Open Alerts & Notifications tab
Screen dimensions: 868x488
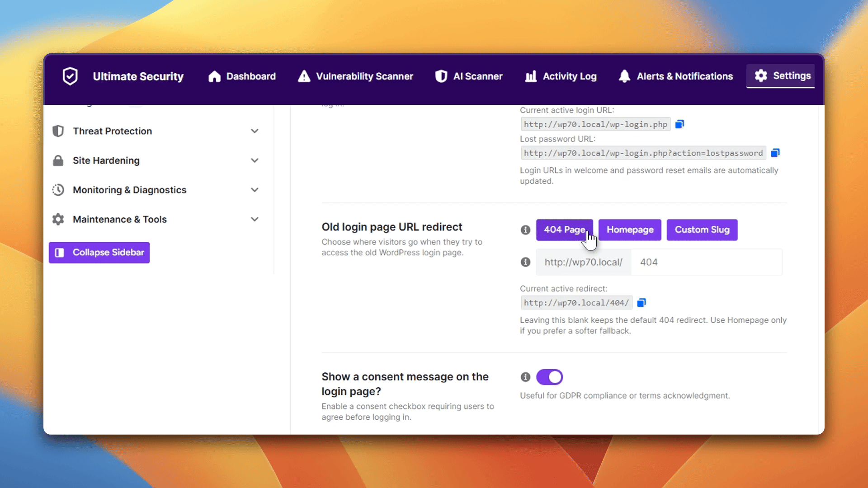[676, 76]
